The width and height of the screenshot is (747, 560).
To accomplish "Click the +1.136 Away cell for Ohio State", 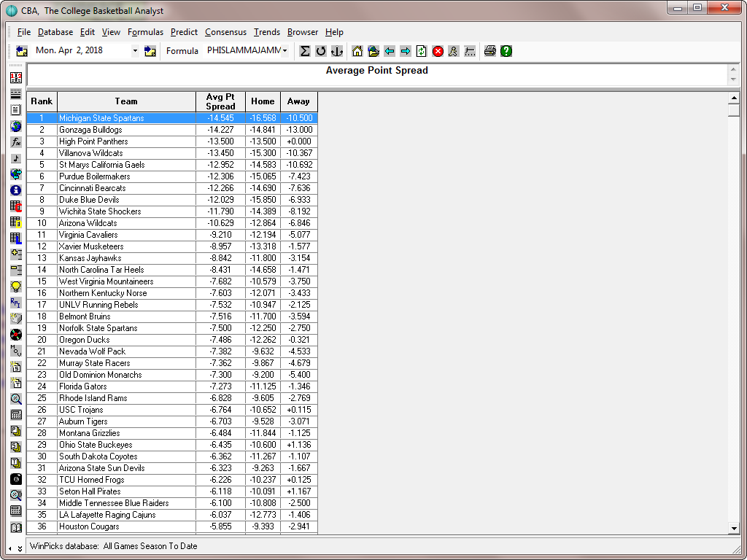I will pyautogui.click(x=298, y=445).
